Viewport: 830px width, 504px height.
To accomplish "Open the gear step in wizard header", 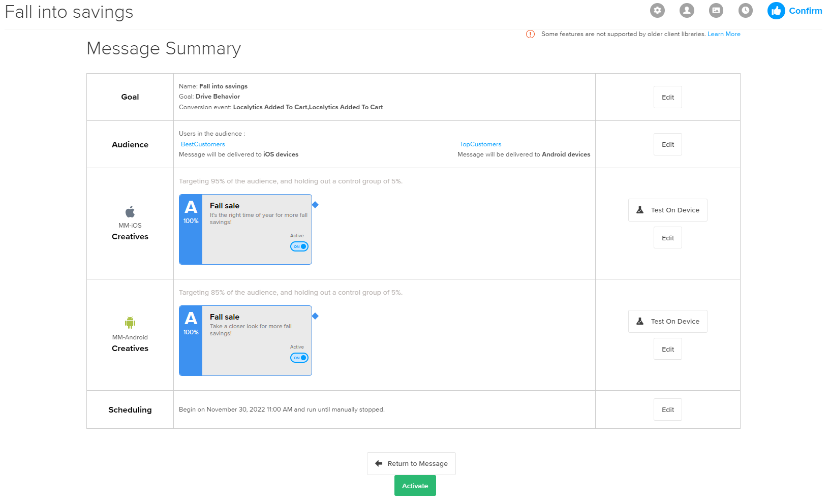I will coord(657,10).
